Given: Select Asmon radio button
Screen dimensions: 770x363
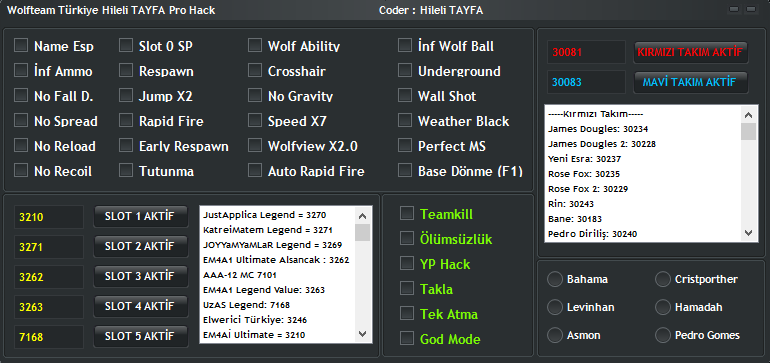Looking at the screenshot, I should pyautogui.click(x=555, y=335).
